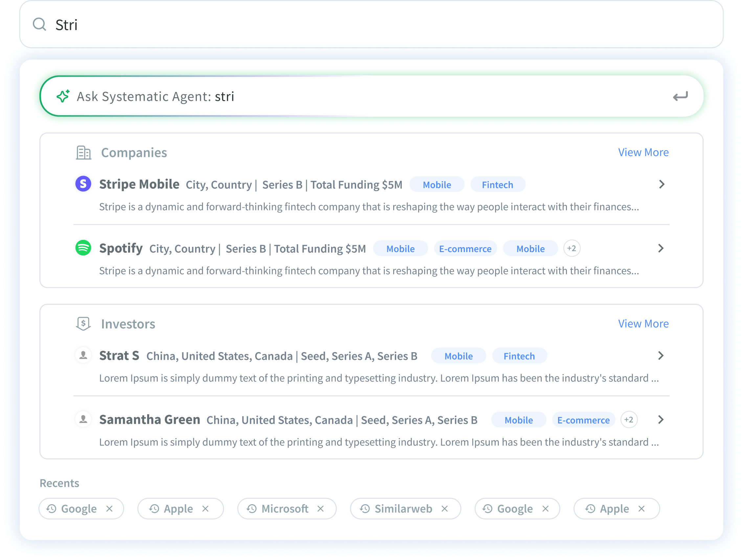The height and width of the screenshot is (560, 743).
Task: Click the Samantha Green Lorem Ipsum description
Action: [379, 442]
